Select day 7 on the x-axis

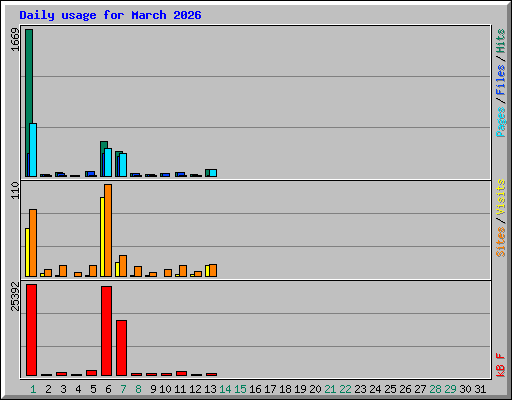click(x=123, y=389)
